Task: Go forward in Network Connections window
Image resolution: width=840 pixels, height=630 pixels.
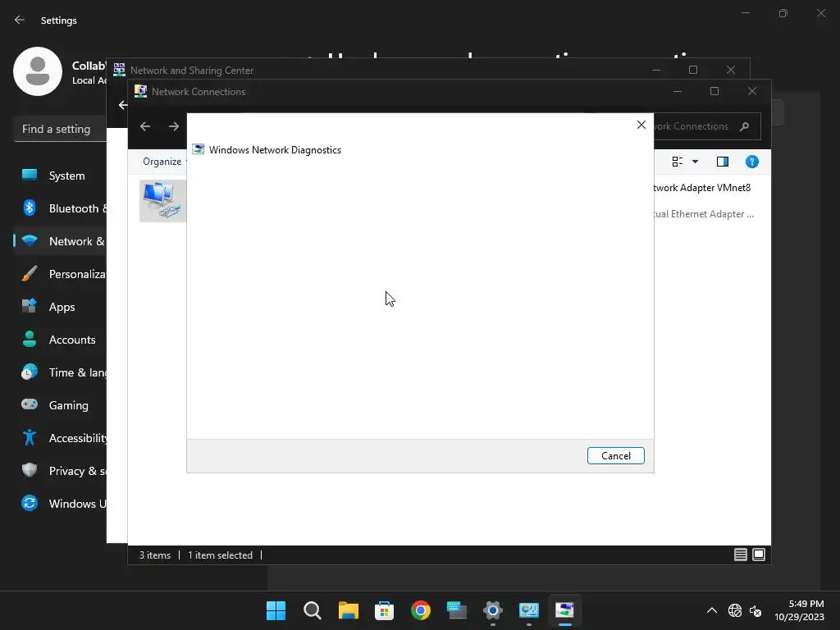Action: click(174, 126)
